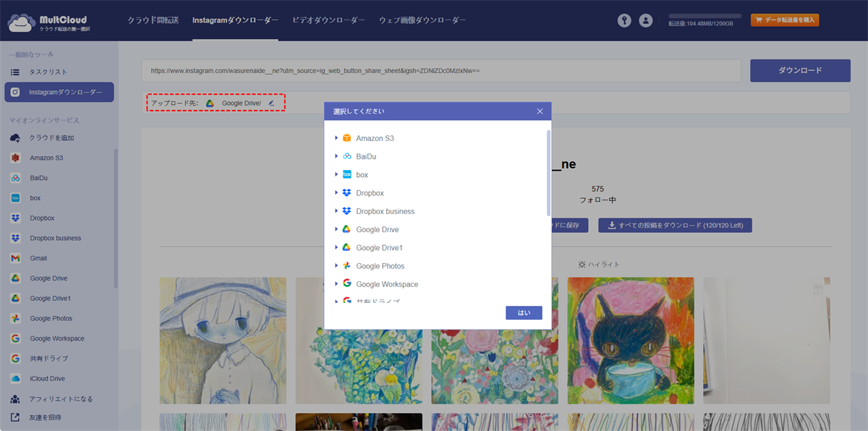Select タスクリスト in the sidebar
Viewport: 868px width, 431px height.
[x=48, y=72]
